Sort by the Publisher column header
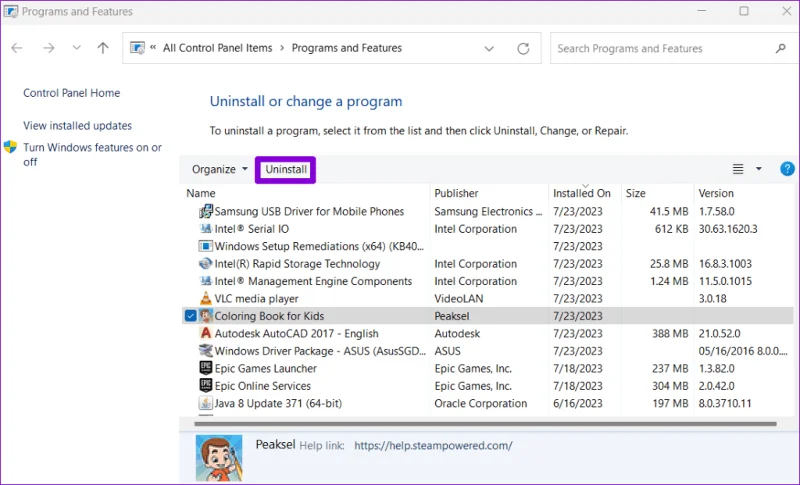800x485 pixels. pos(456,193)
